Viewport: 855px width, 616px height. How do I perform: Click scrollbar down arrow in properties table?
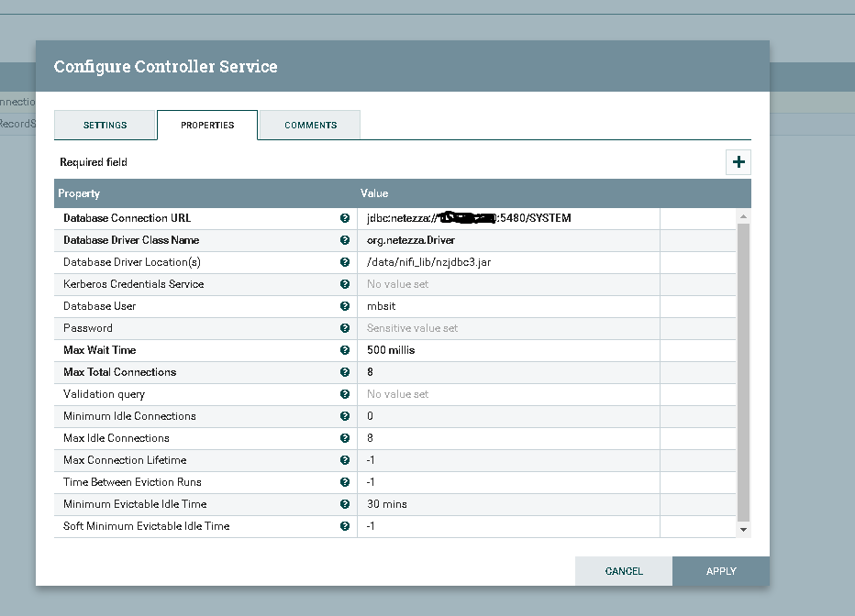(x=743, y=529)
